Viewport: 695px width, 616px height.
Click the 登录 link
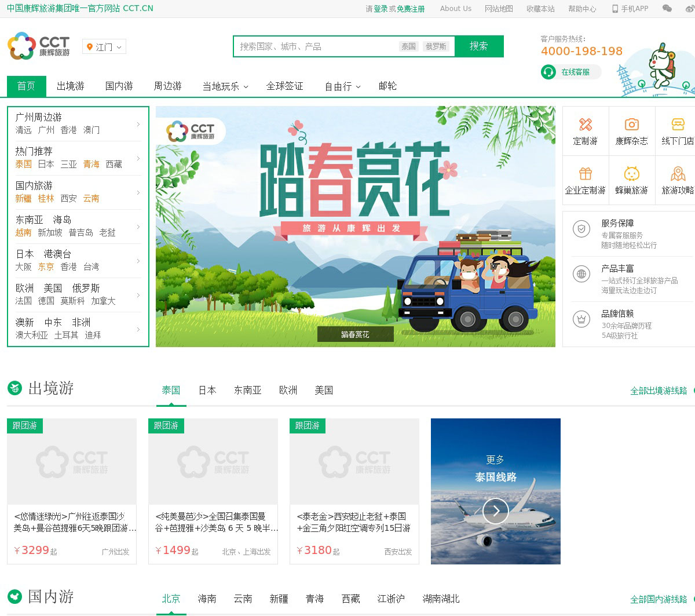coord(381,9)
